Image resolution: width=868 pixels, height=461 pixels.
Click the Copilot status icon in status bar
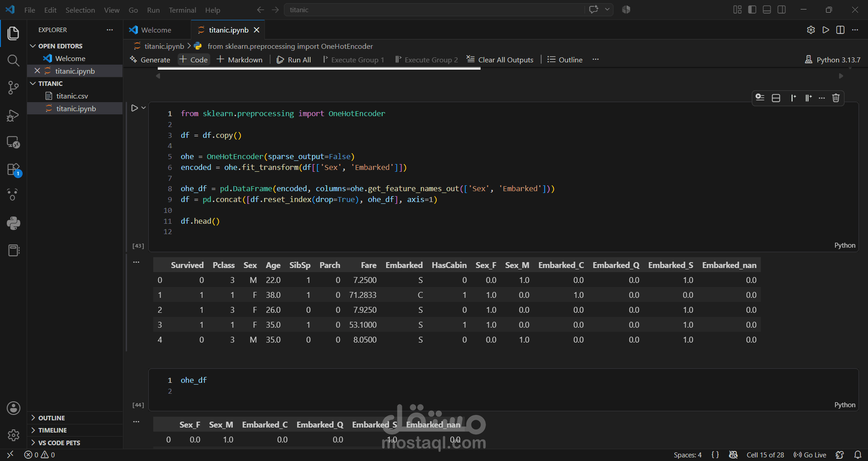point(733,455)
